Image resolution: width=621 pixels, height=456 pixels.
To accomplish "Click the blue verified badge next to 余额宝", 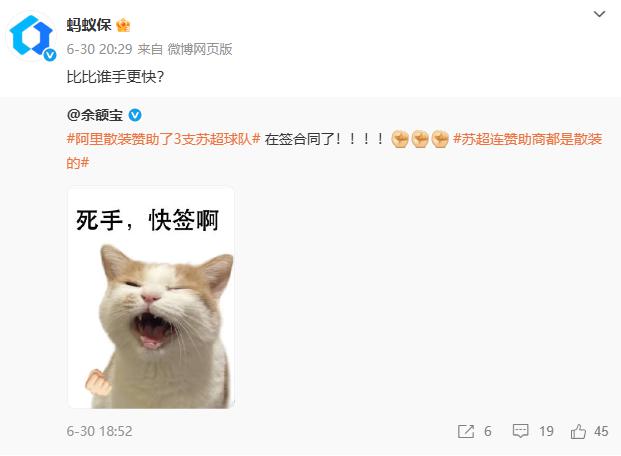I will pyautogui.click(x=135, y=115).
